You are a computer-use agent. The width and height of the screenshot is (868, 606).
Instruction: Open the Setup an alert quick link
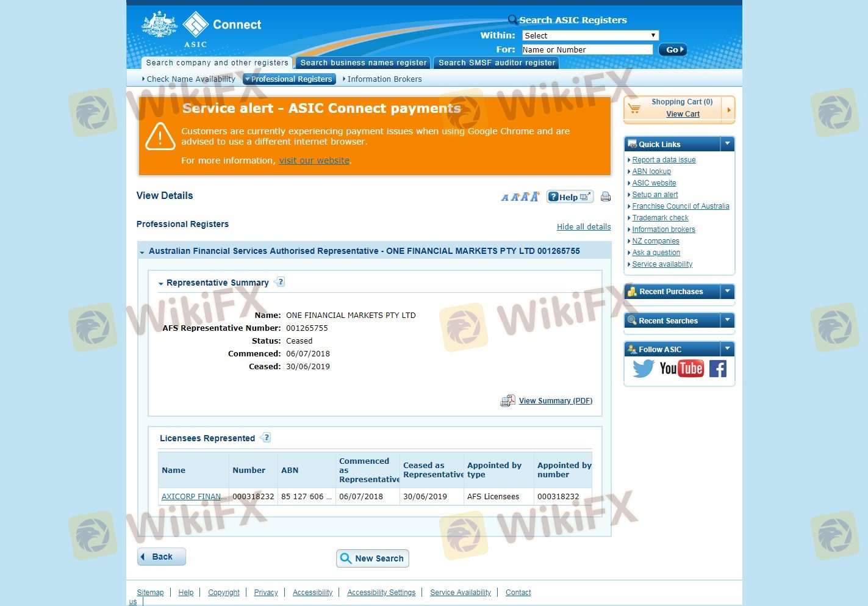click(x=655, y=195)
